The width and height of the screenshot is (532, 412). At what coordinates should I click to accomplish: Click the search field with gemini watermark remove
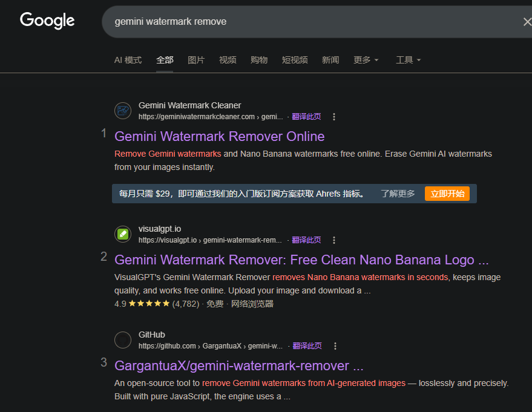tap(317, 22)
